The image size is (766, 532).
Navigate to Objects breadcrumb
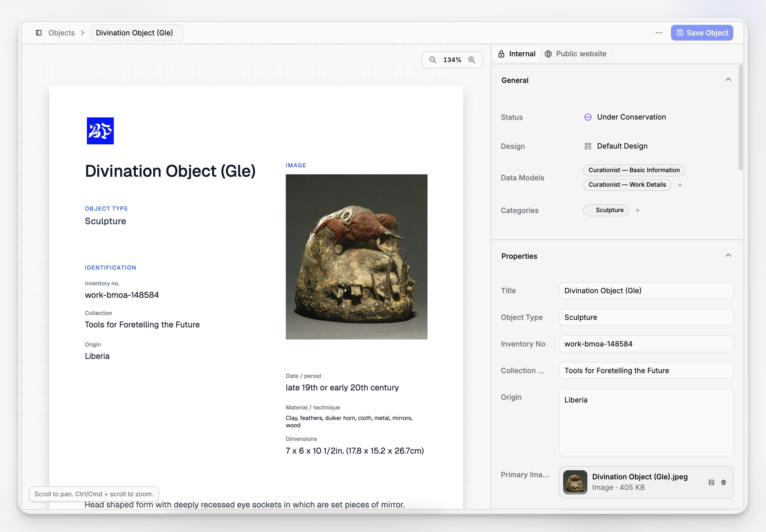(x=61, y=33)
